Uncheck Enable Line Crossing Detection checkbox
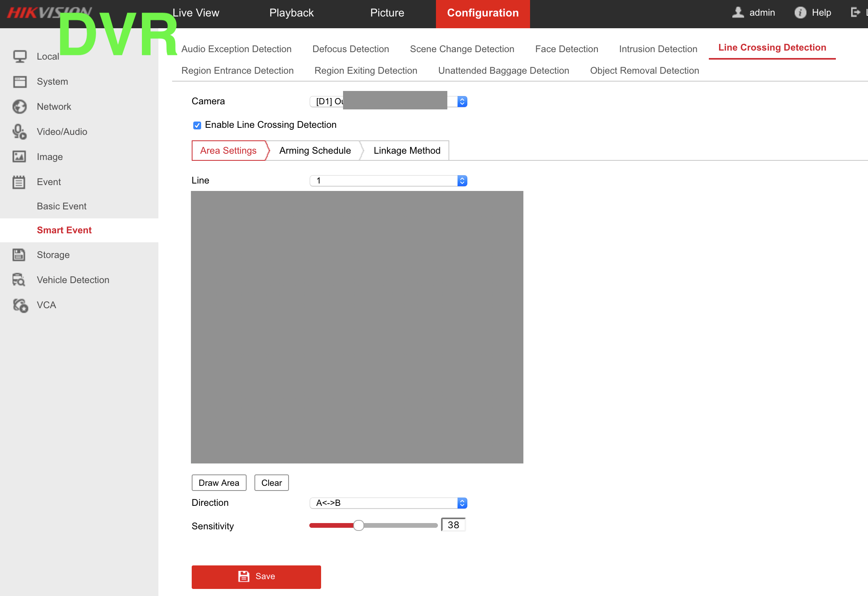Image resolution: width=868 pixels, height=596 pixels. tap(197, 125)
